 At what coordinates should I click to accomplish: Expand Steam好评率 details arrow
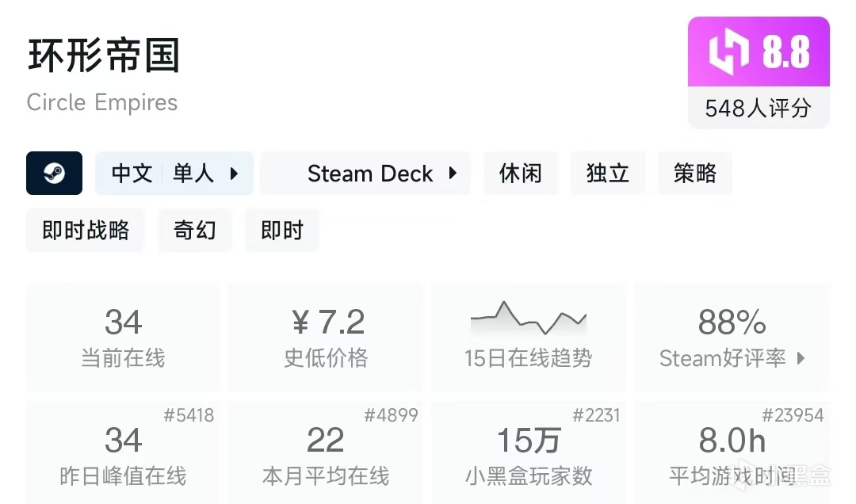click(x=801, y=358)
